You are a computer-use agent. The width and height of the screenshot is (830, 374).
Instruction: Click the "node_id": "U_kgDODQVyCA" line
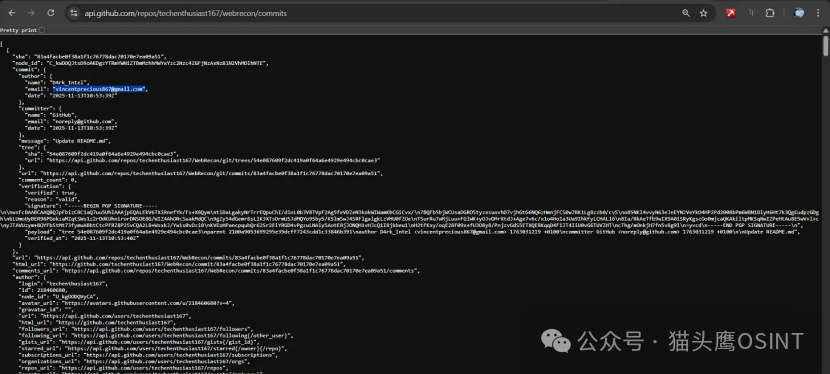[x=59, y=296]
